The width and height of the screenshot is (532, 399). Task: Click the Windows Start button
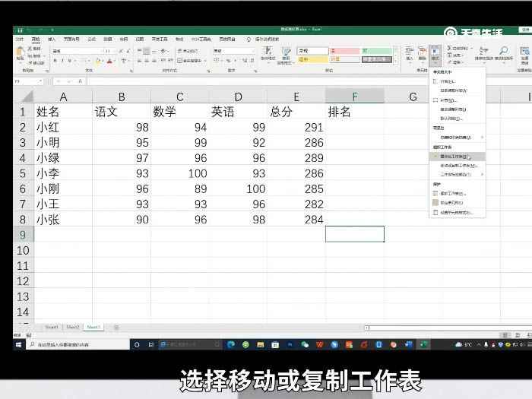click(x=19, y=345)
